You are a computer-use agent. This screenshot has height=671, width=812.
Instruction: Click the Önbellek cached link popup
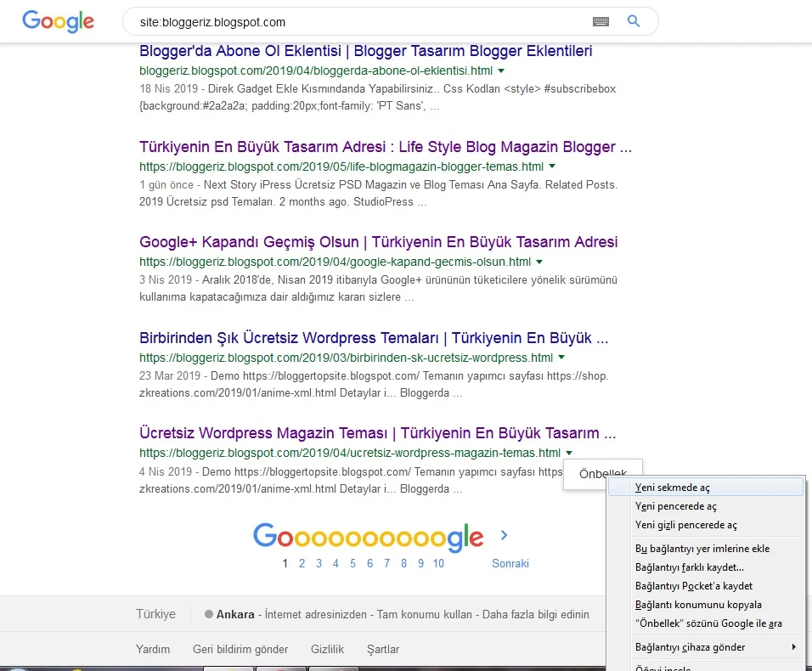tap(592, 474)
